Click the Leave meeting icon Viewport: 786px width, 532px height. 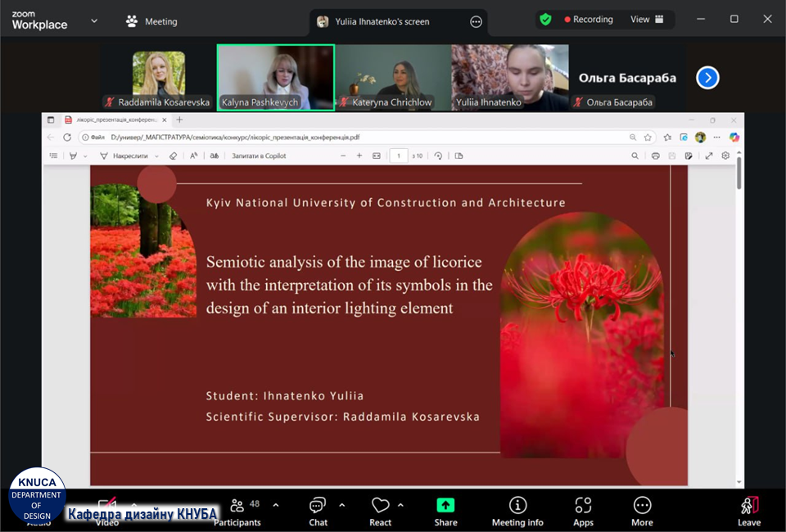point(748,506)
